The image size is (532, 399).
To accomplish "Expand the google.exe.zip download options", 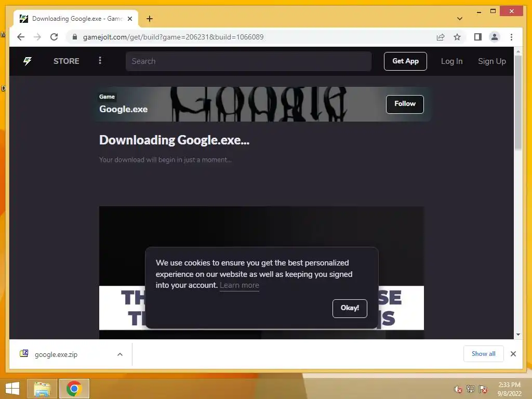I will (120, 354).
